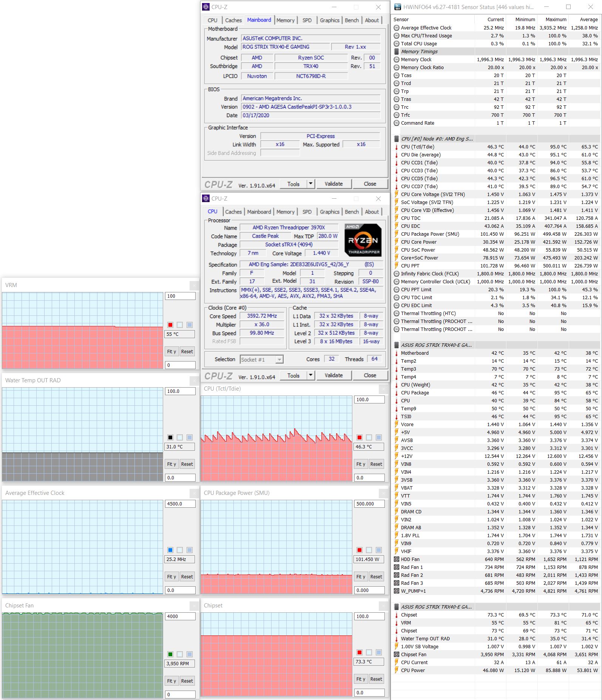This screenshot has height=700, width=602.
Task: Click the thermometer icon next to CPU Die (average)
Action: point(396,155)
